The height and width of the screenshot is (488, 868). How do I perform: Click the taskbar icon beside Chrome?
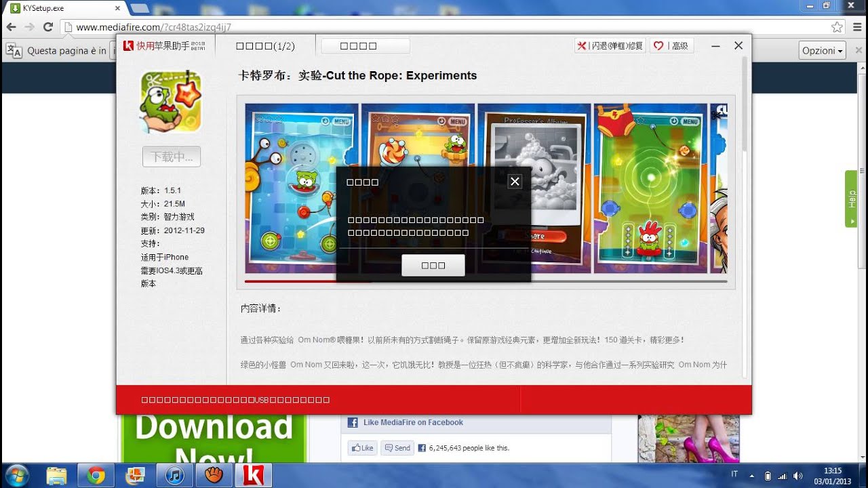(135, 476)
